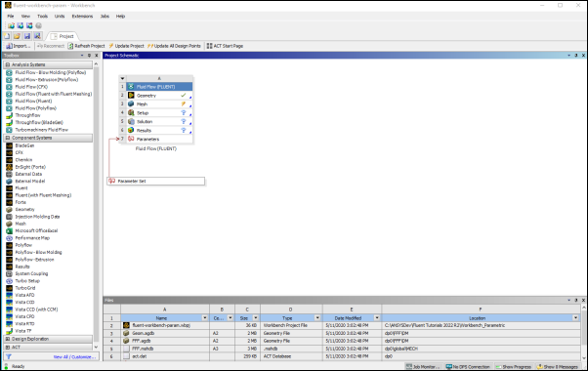Viewport: 588px width, 371px height.
Task: Expand the ACT toolbox section
Action: pyautogui.click(x=8, y=347)
